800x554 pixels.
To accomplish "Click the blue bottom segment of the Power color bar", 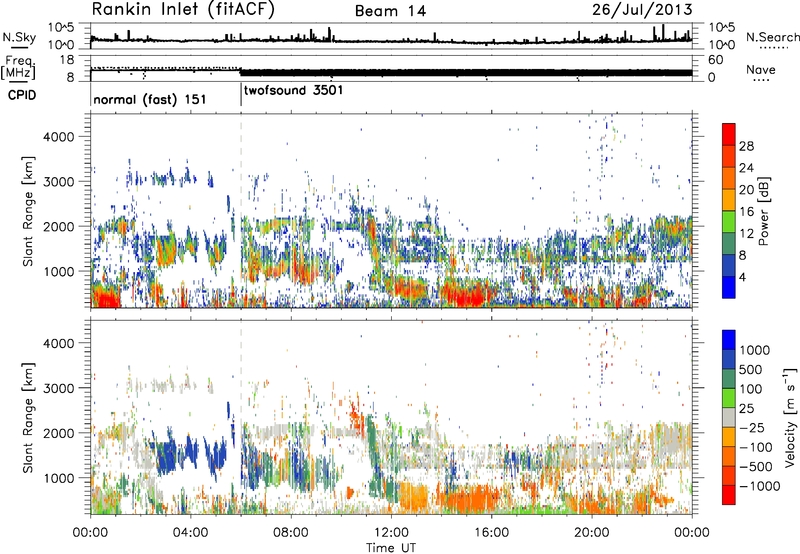I will point(729,287).
